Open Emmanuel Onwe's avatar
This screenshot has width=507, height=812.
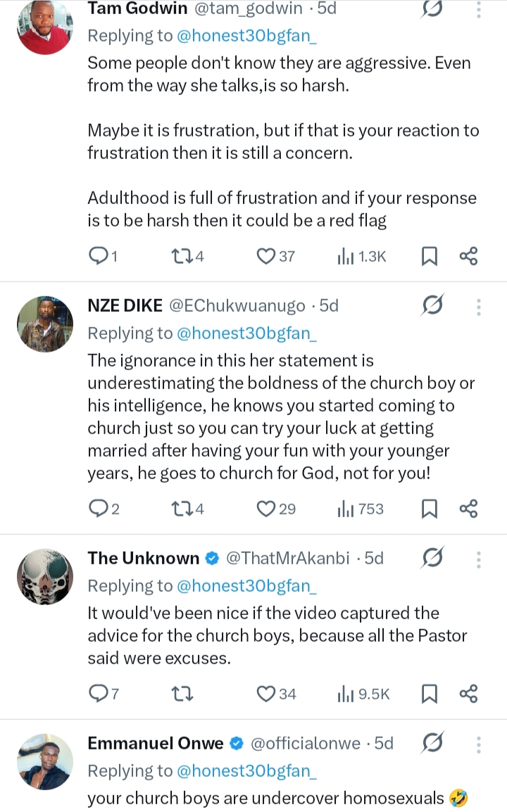point(45,761)
